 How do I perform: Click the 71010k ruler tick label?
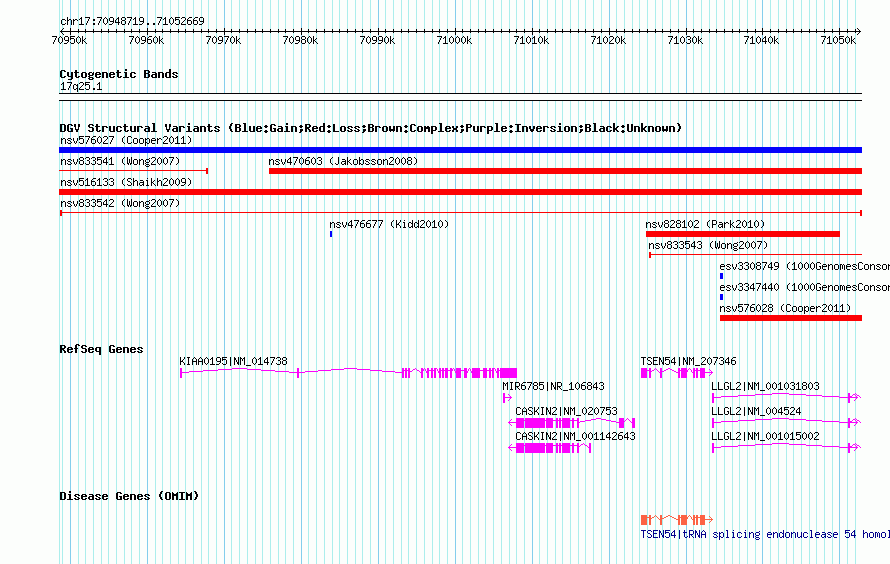[531, 40]
